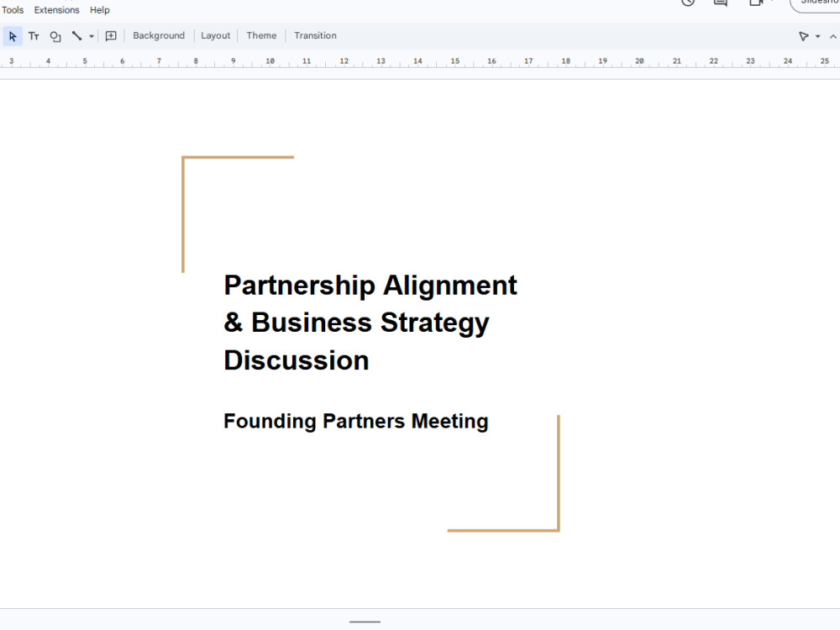Click the word 'Discussion' in title
Screen dimensions: 840x630
click(297, 360)
